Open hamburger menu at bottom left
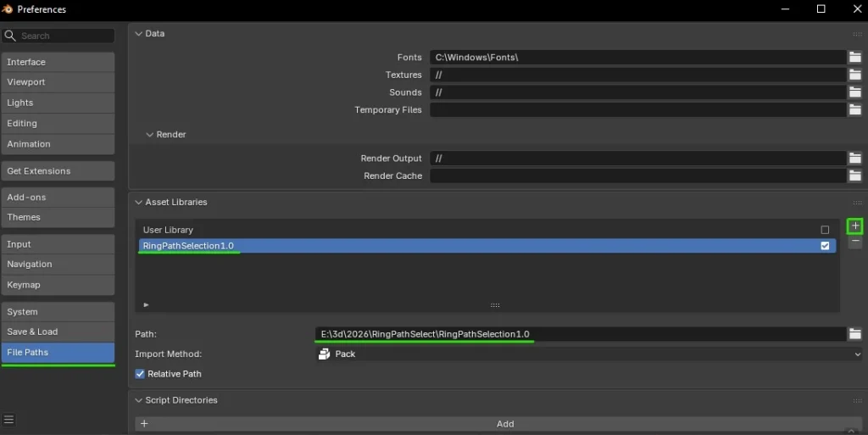 coord(8,420)
